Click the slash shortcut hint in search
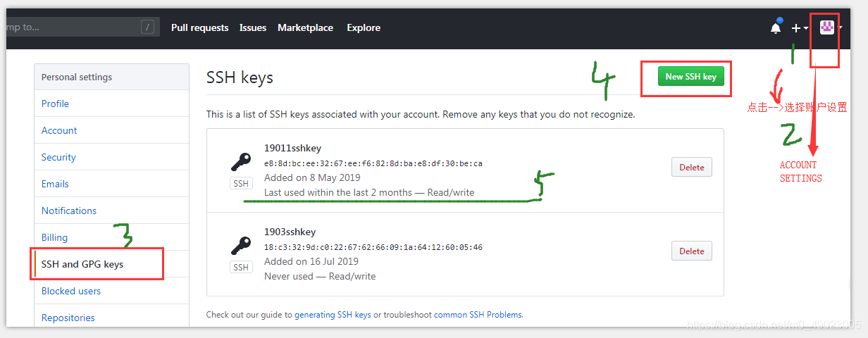The width and height of the screenshot is (868, 338). pos(147,27)
